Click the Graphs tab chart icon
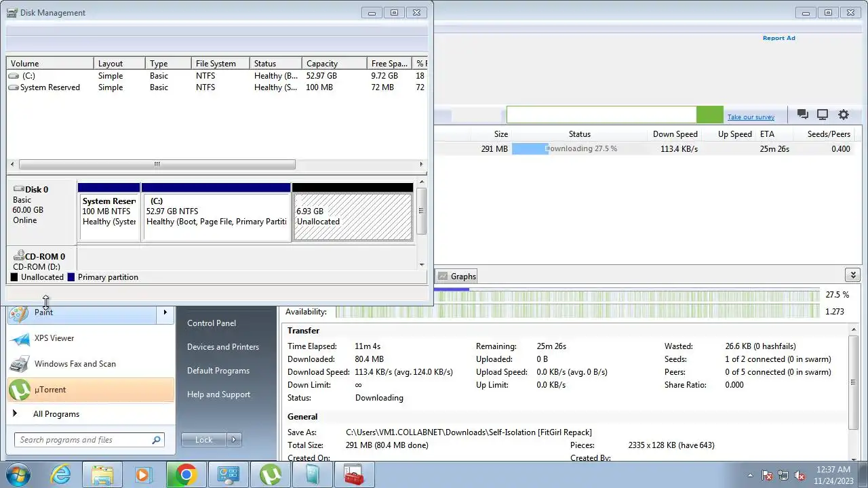The image size is (868, 488). tap(443, 277)
